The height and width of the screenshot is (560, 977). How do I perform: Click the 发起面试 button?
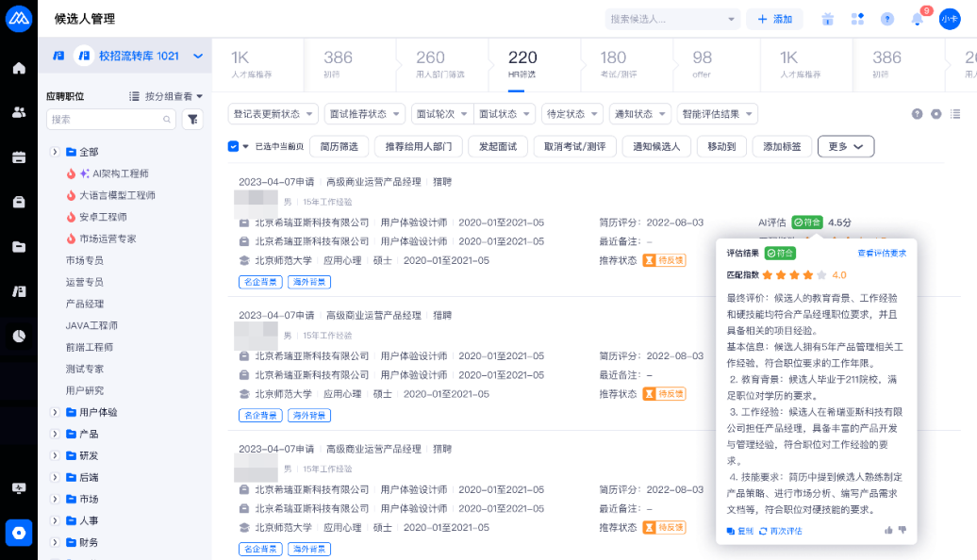(498, 146)
